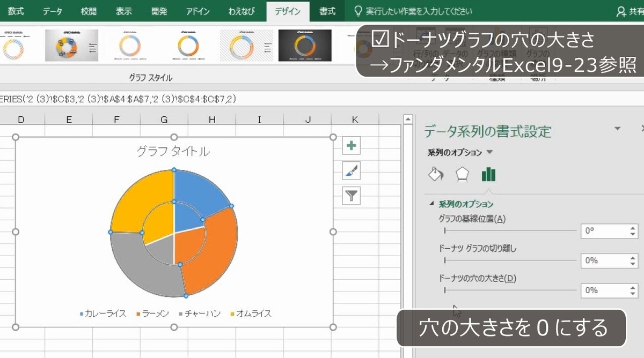The image size is (644, 358).
Task: Choose the dark black background chart style
Action: [304, 46]
